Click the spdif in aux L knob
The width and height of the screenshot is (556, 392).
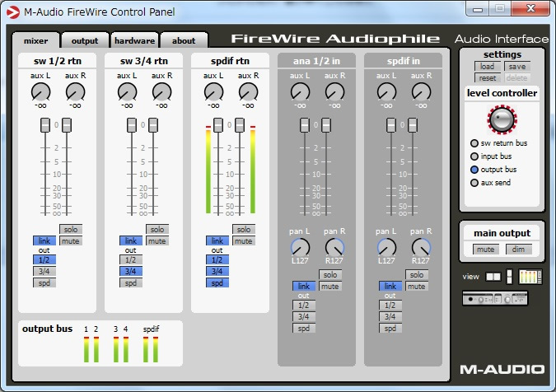coord(387,92)
